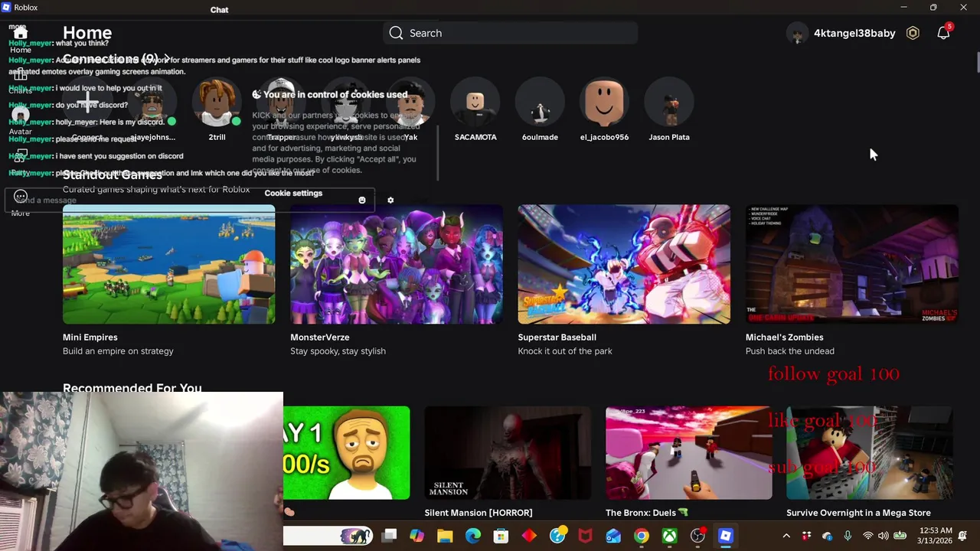The width and height of the screenshot is (980, 551).
Task: Open the notifications bell
Action: click(943, 33)
